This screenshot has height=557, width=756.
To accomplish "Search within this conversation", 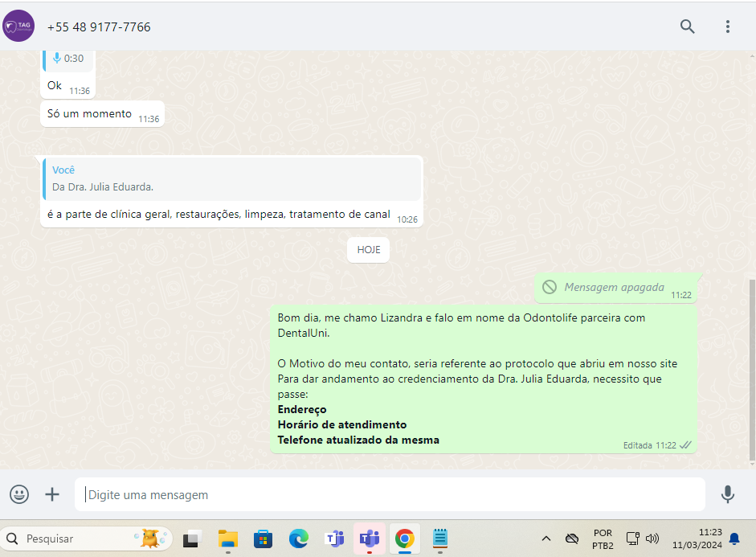I will (x=687, y=27).
